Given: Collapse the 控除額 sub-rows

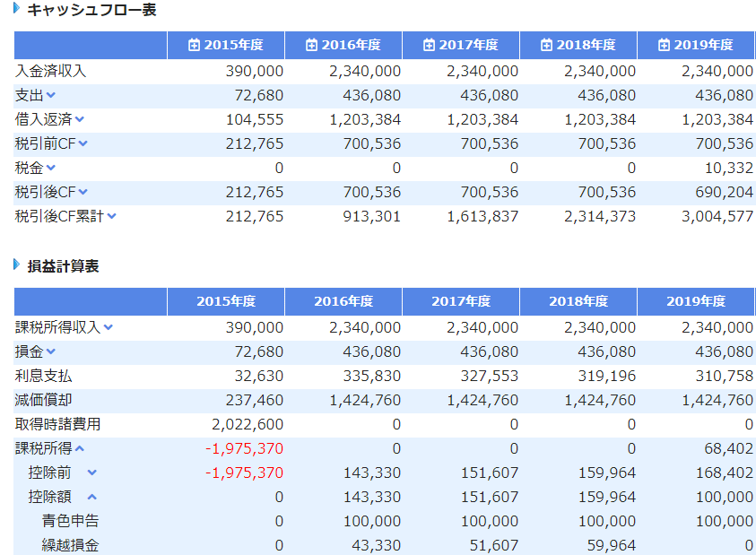Looking at the screenshot, I should [x=92, y=497].
